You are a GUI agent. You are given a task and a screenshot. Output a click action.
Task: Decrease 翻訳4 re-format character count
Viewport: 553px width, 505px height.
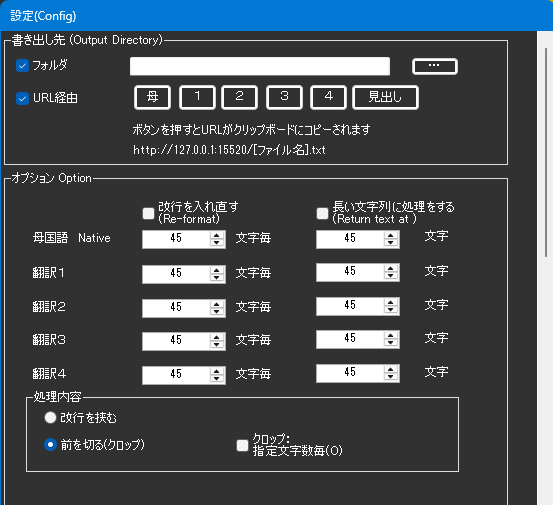tap(217, 379)
